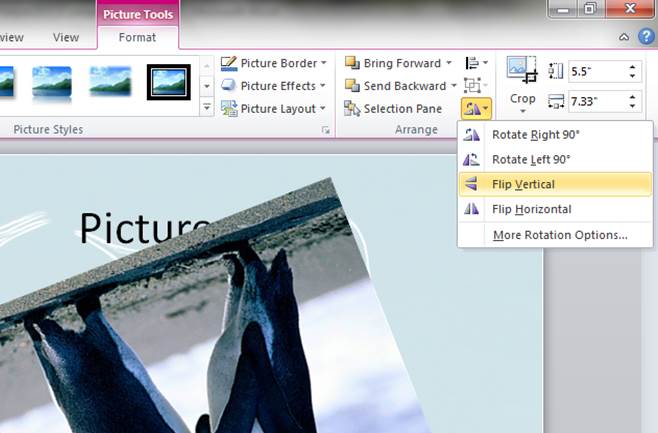
Task: Increase the picture height spinner value
Action: pos(632,66)
